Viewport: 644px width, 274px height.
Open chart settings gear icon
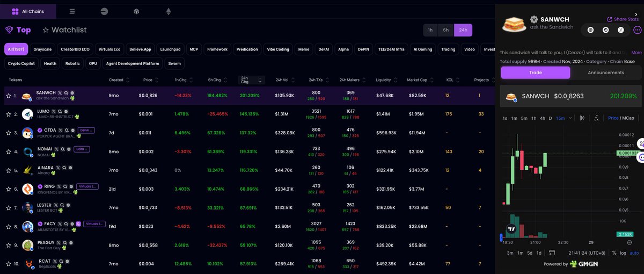(629, 242)
